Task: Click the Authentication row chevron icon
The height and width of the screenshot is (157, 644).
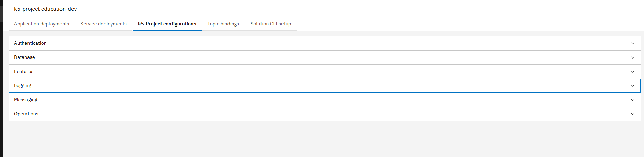Action: coord(632,43)
